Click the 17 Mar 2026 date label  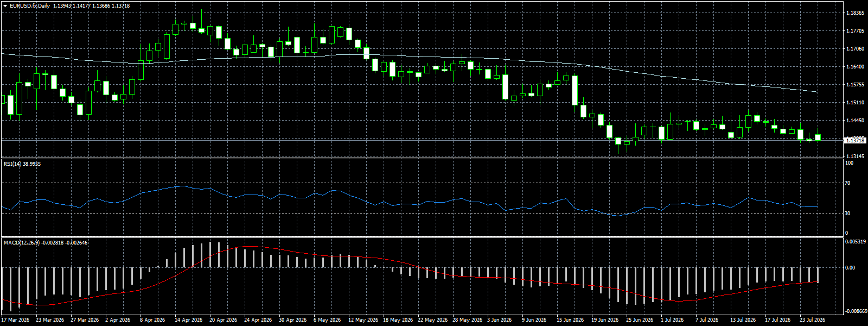16,320
